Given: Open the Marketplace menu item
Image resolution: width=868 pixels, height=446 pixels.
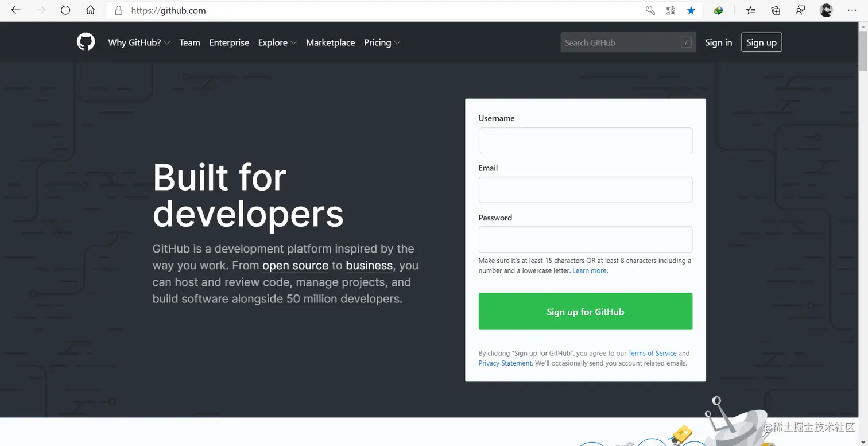Looking at the screenshot, I should (x=330, y=42).
